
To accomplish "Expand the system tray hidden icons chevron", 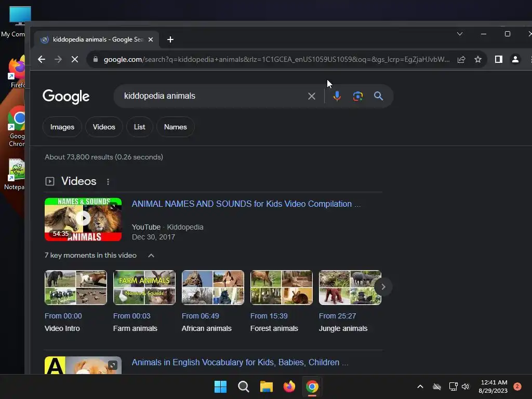I will [420, 387].
